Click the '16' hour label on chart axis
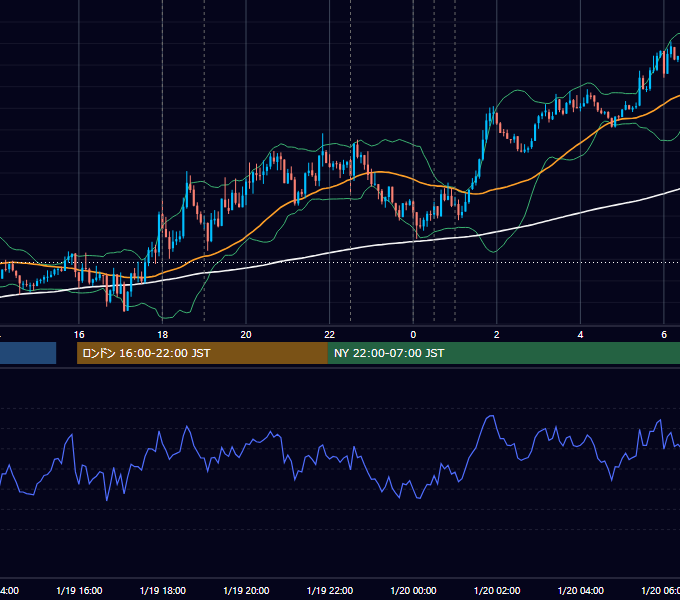Image resolution: width=680 pixels, height=600 pixels. 79,335
